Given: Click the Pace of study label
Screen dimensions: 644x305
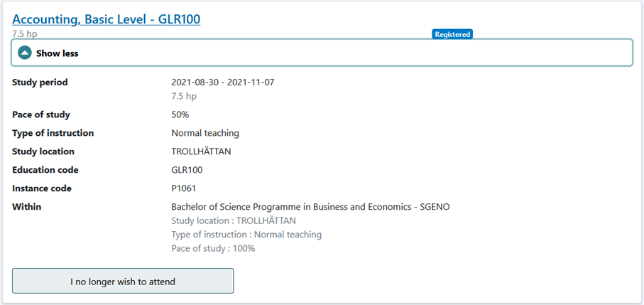Looking at the screenshot, I should point(41,114).
